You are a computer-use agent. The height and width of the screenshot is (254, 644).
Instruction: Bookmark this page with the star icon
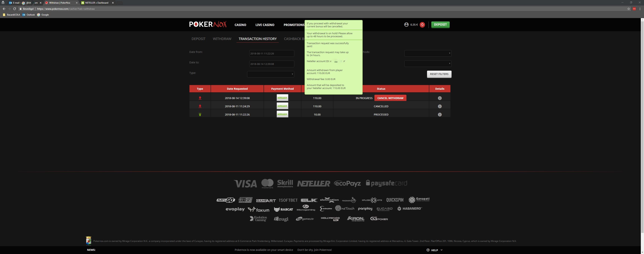click(628, 9)
